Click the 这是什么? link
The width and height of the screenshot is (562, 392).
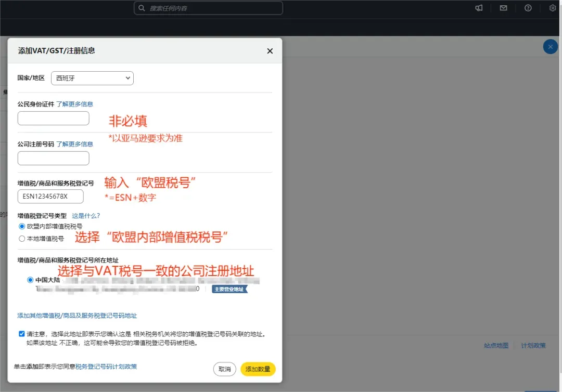tap(86, 216)
